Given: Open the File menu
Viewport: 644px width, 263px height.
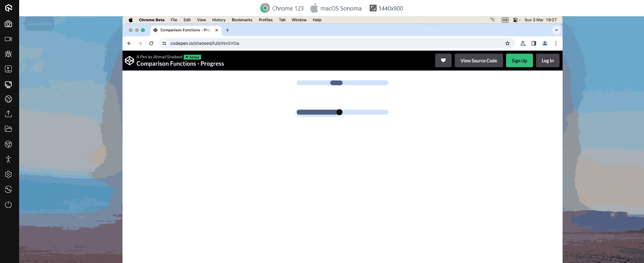Looking at the screenshot, I should point(174,20).
